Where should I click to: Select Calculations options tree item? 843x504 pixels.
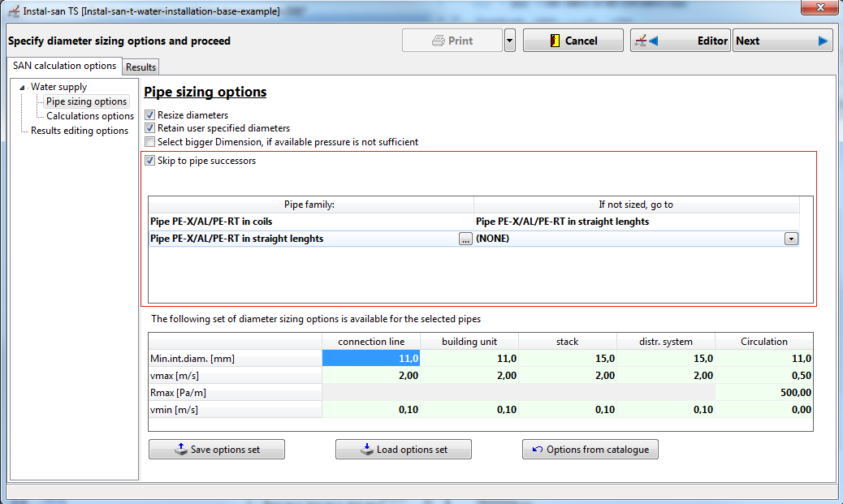[x=90, y=116]
